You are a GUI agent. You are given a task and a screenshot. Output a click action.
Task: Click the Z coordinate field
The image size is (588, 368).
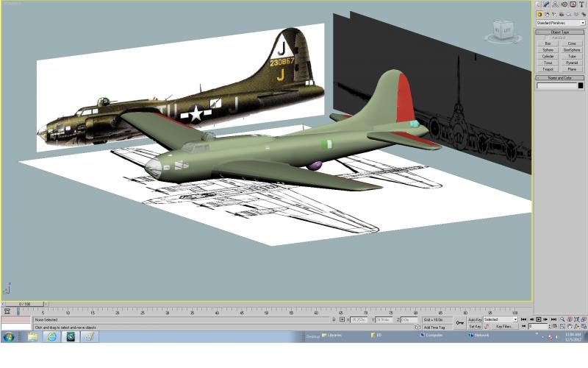[409, 319]
